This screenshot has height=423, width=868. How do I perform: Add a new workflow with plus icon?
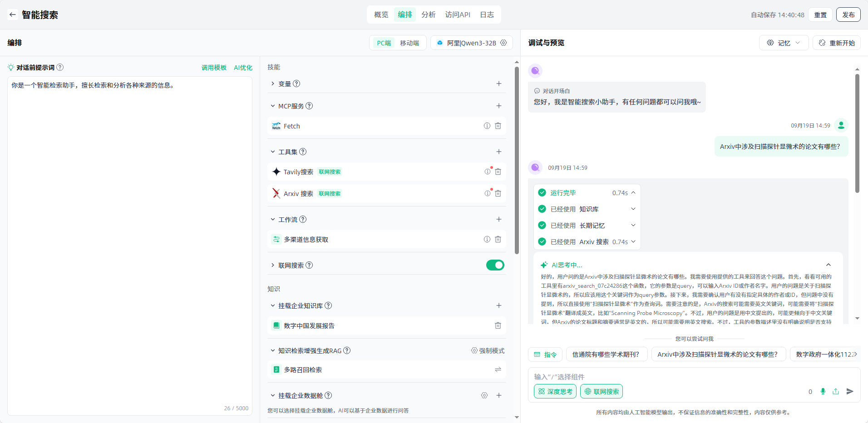coord(498,220)
